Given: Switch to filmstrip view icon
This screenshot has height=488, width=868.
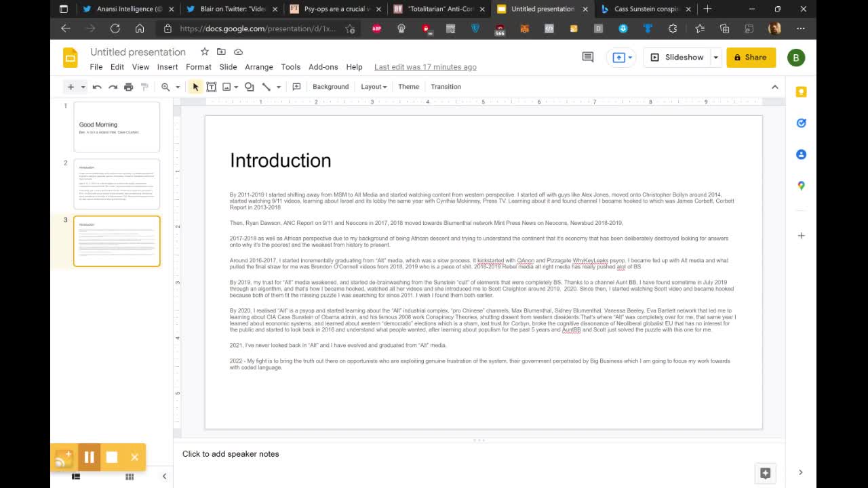Looking at the screenshot, I should click(76, 476).
